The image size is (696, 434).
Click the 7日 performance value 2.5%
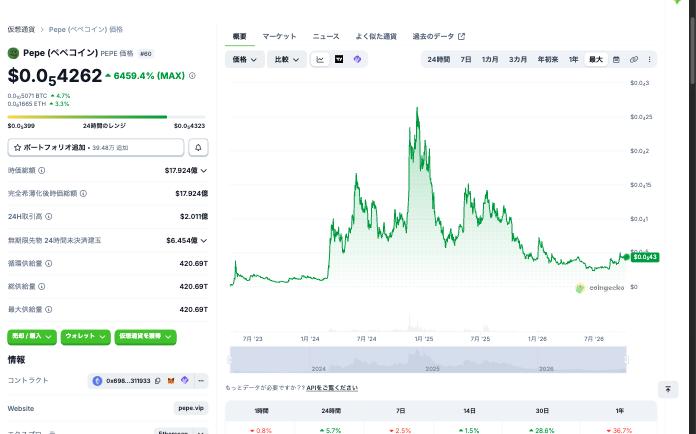[400, 430]
